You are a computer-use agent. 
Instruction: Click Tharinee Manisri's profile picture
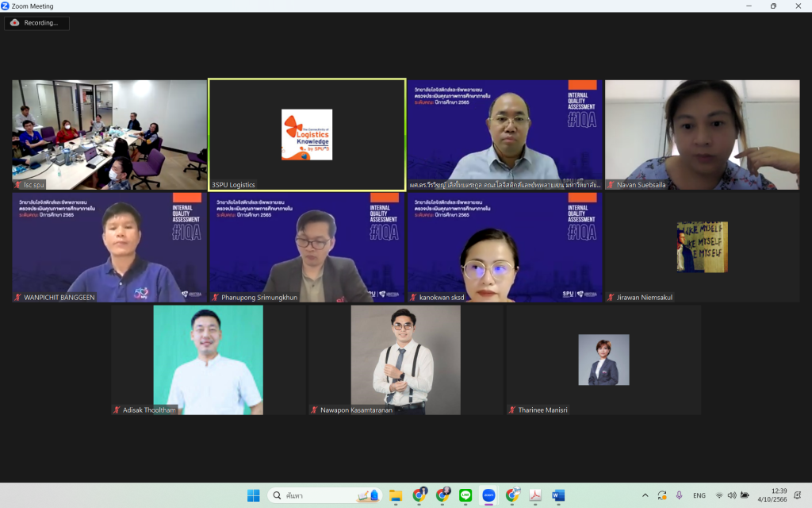603,360
